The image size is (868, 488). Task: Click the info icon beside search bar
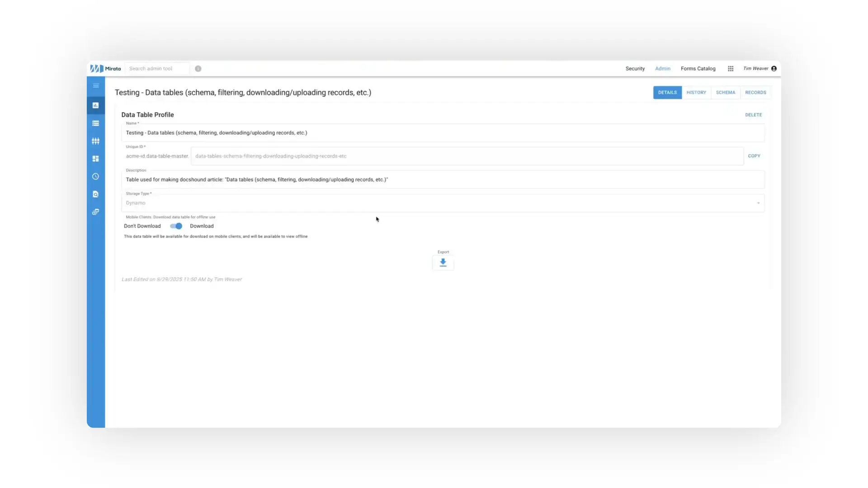pos(198,68)
